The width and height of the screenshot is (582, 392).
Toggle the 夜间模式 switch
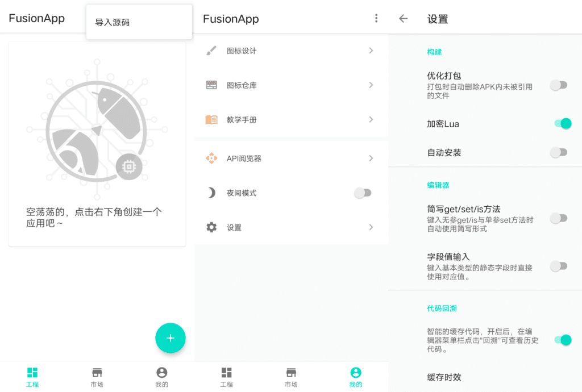point(363,193)
